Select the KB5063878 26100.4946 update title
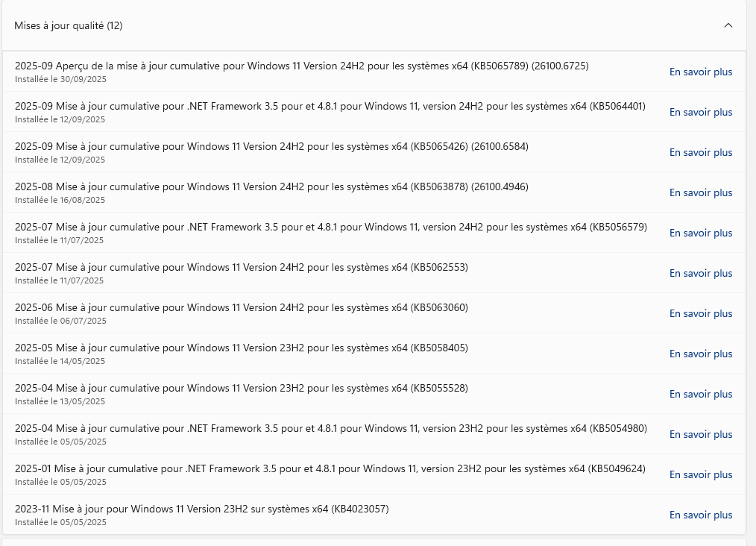This screenshot has width=756, height=546. coord(271,186)
